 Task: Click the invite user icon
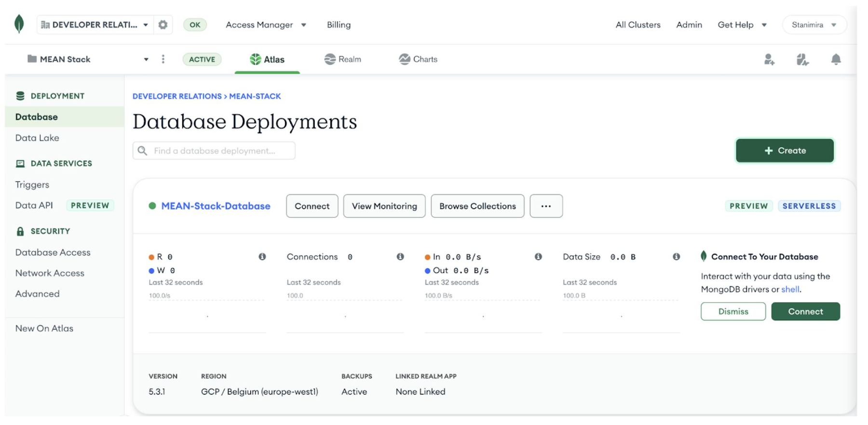(769, 59)
